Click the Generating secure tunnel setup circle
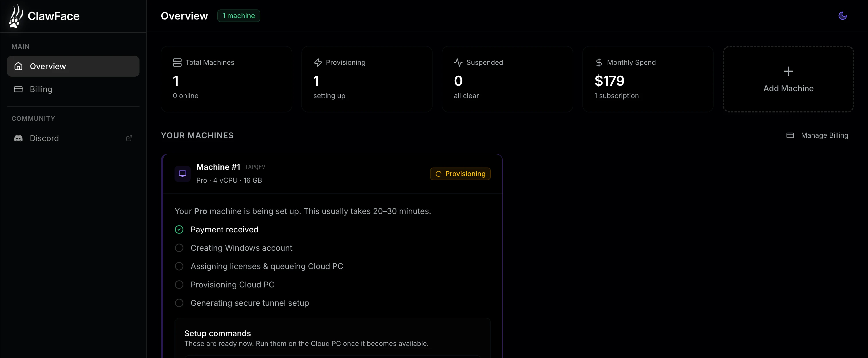The image size is (868, 358). coord(179,303)
